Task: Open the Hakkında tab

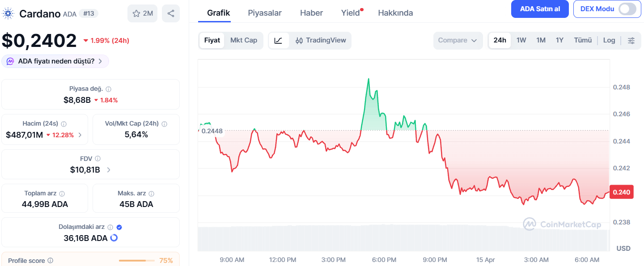Action: click(x=396, y=13)
